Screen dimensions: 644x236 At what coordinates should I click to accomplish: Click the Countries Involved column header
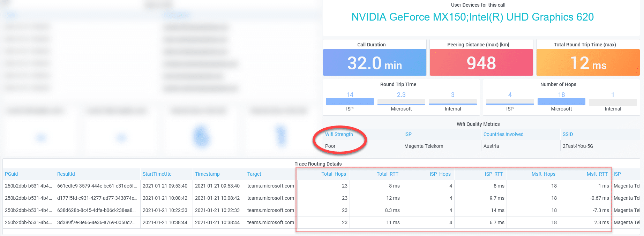click(503, 134)
